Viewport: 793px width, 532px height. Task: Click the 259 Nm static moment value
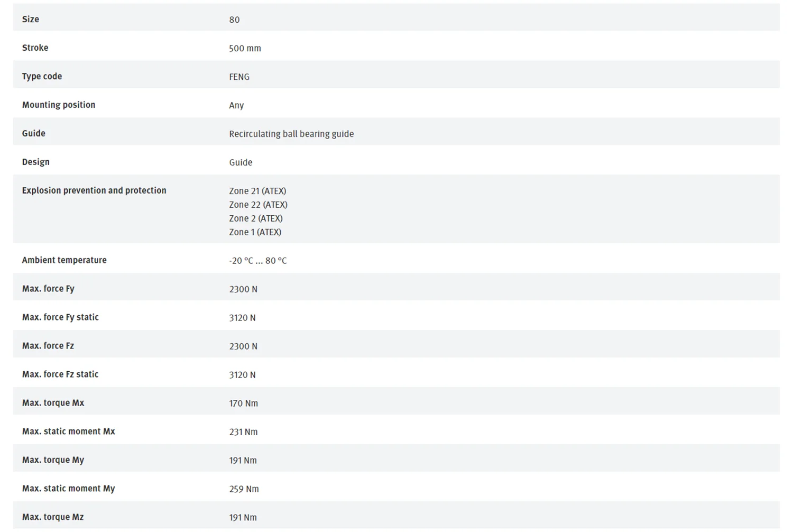pyautogui.click(x=244, y=489)
